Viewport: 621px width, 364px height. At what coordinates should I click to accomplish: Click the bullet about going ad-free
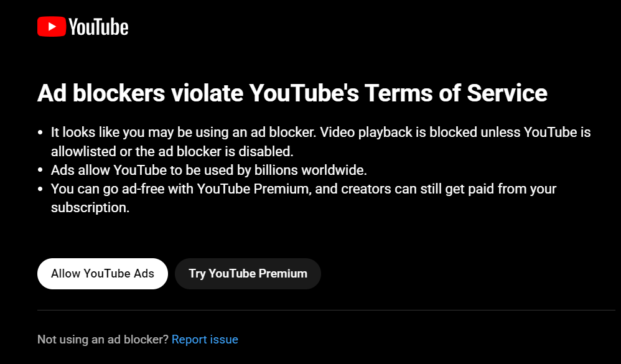tap(304, 198)
